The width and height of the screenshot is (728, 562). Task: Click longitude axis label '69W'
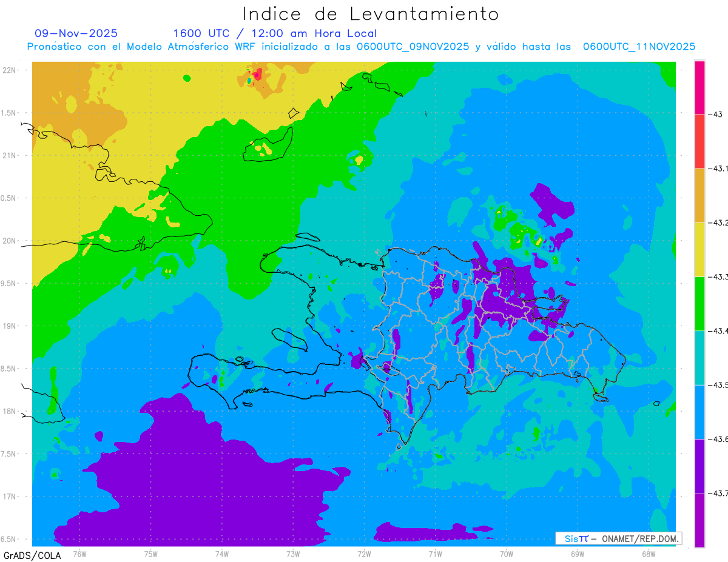click(578, 554)
